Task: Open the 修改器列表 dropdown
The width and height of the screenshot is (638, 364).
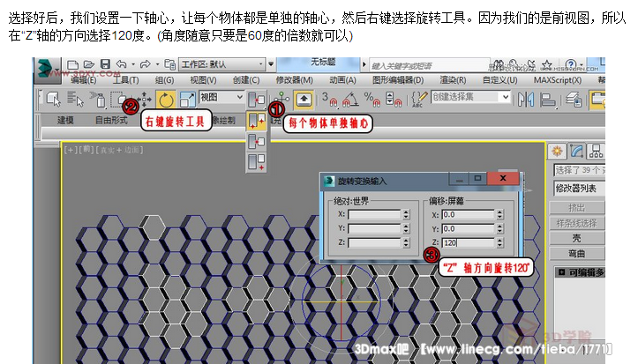Action: click(579, 189)
